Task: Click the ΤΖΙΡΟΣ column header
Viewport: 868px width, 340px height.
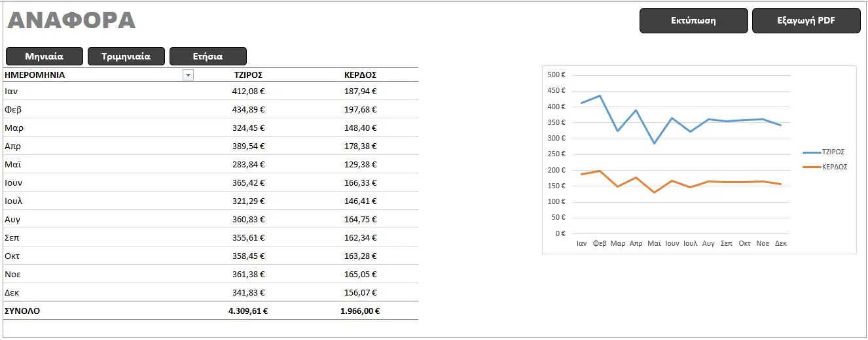Action: click(x=248, y=75)
